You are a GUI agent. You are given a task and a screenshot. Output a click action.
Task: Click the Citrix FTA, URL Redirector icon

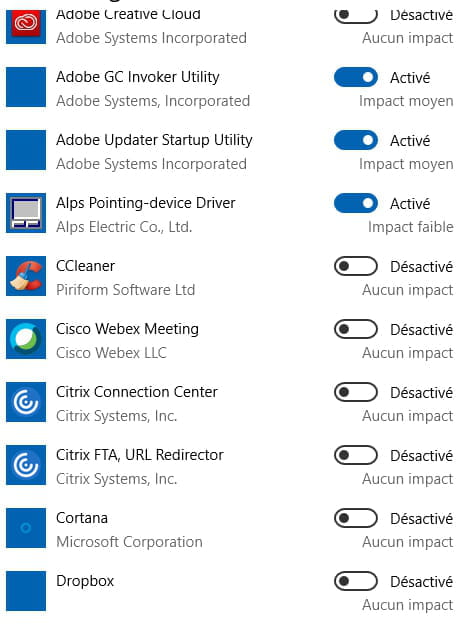[x=26, y=465]
